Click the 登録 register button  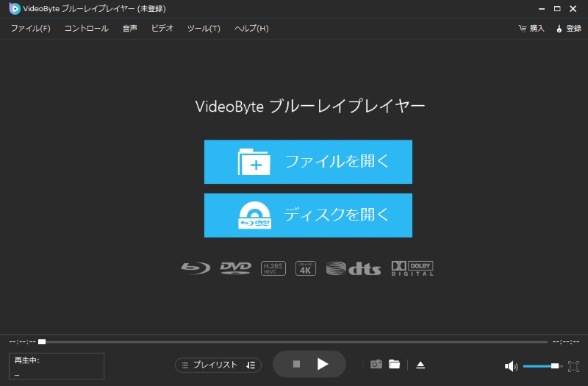[x=569, y=29]
